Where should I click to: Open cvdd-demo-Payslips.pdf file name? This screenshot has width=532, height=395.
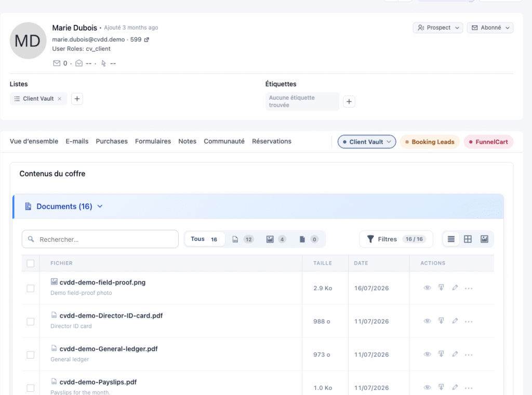click(x=98, y=382)
